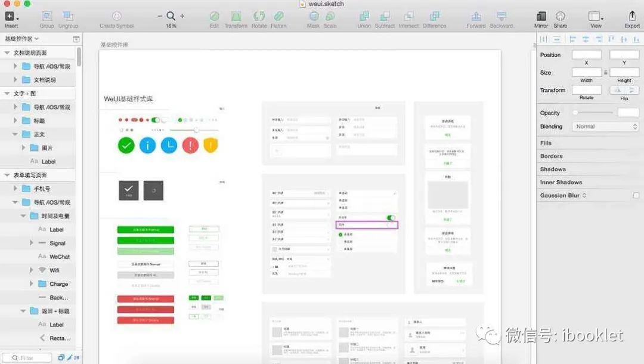Viewport: 644px width, 364px height.
Task: Open the Gaussian Blur type selector
Action: point(584,196)
